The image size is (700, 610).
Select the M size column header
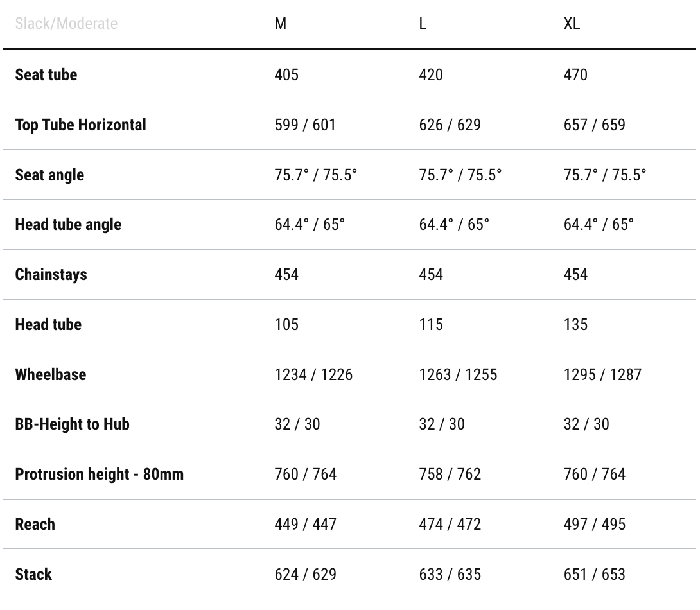point(281,24)
